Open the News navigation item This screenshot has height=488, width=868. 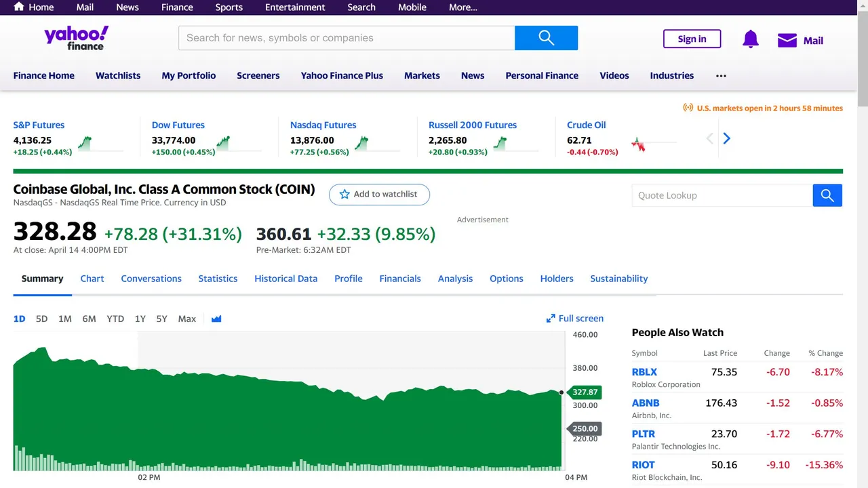(x=473, y=76)
